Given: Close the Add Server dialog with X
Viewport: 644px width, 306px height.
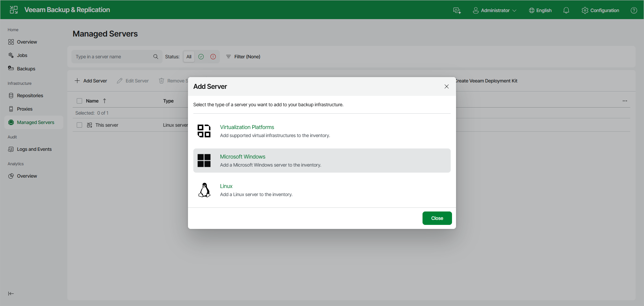Looking at the screenshot, I should [447, 86].
